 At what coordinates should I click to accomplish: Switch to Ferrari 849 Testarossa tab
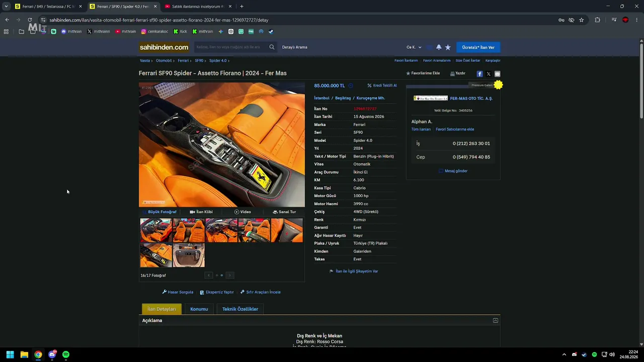pyautogui.click(x=48, y=6)
